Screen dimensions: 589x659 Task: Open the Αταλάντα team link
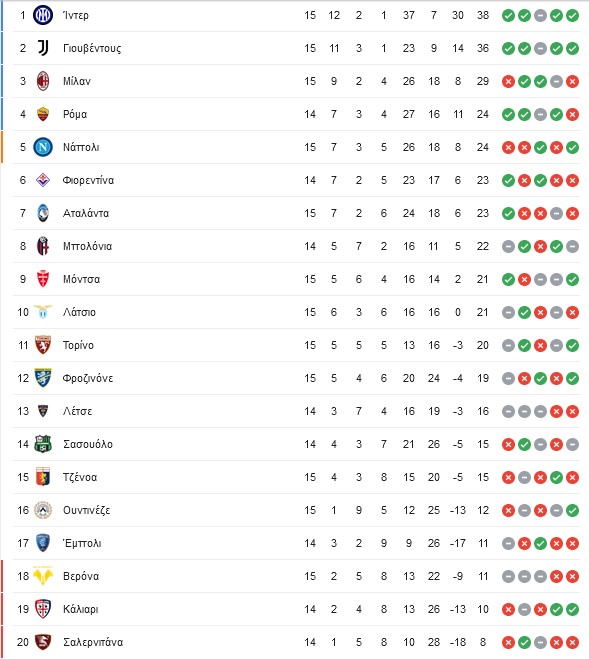[x=86, y=213]
